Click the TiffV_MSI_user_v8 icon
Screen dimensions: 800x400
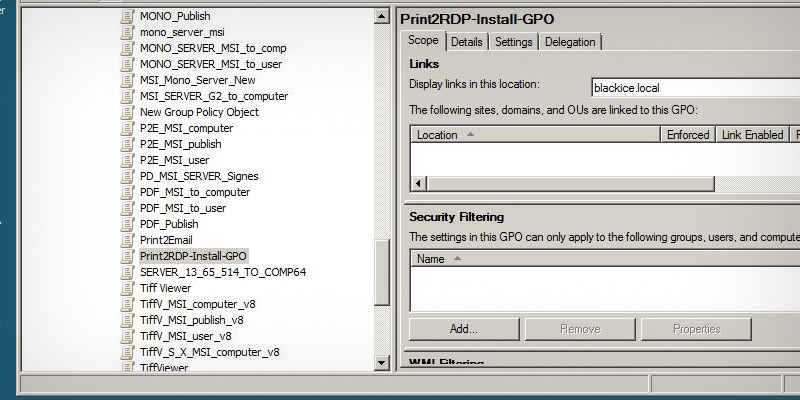tap(127, 336)
